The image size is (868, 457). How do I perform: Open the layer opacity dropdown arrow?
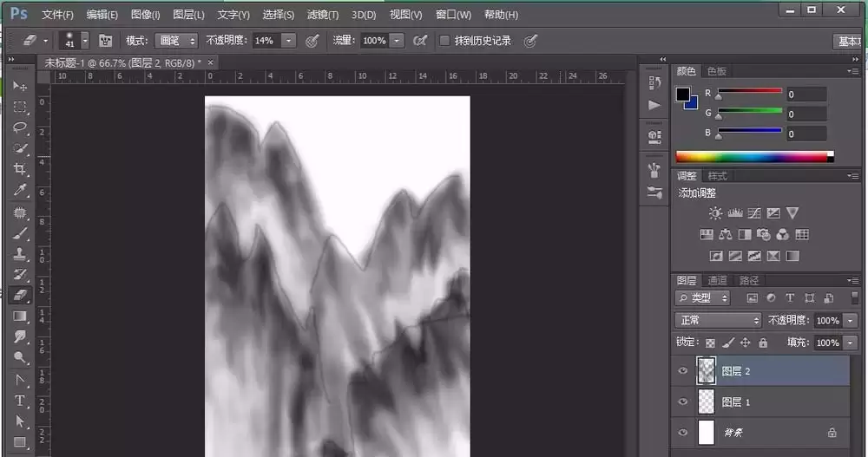coord(851,320)
